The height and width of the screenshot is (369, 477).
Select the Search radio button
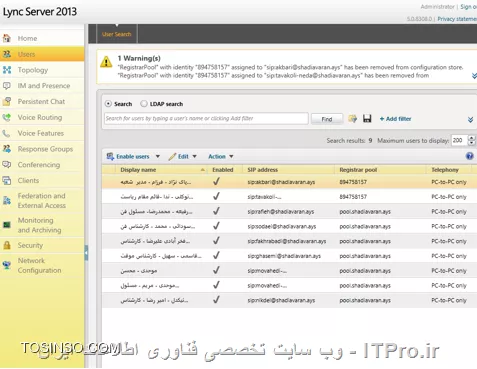[x=108, y=104]
